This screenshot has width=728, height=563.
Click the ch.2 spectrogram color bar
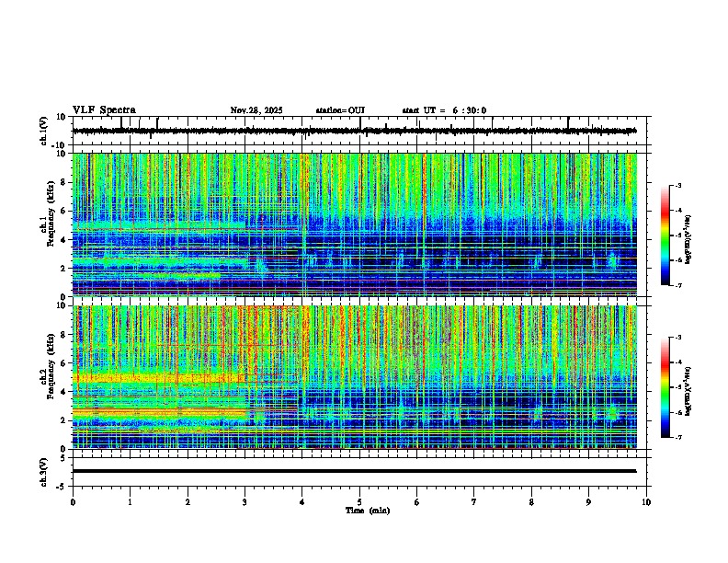point(665,387)
